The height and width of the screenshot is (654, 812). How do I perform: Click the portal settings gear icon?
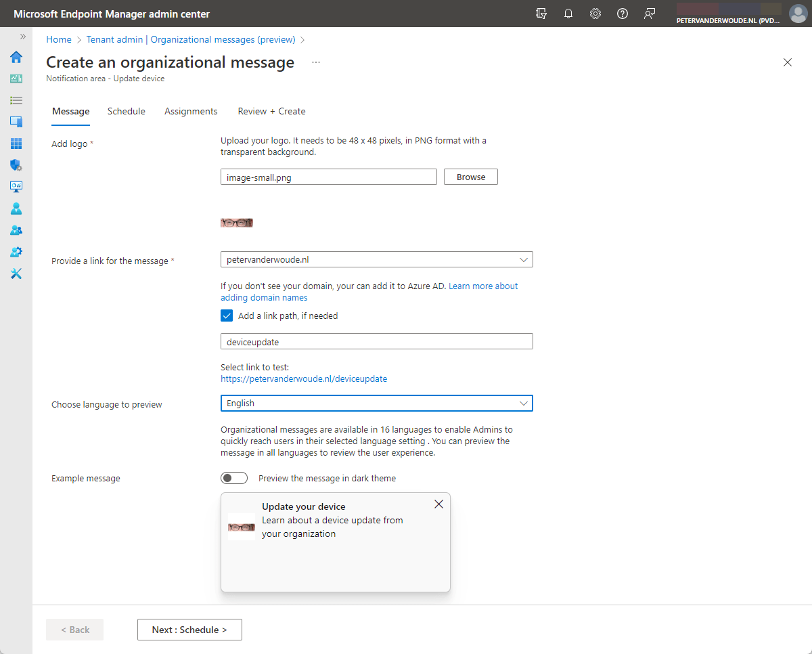595,13
